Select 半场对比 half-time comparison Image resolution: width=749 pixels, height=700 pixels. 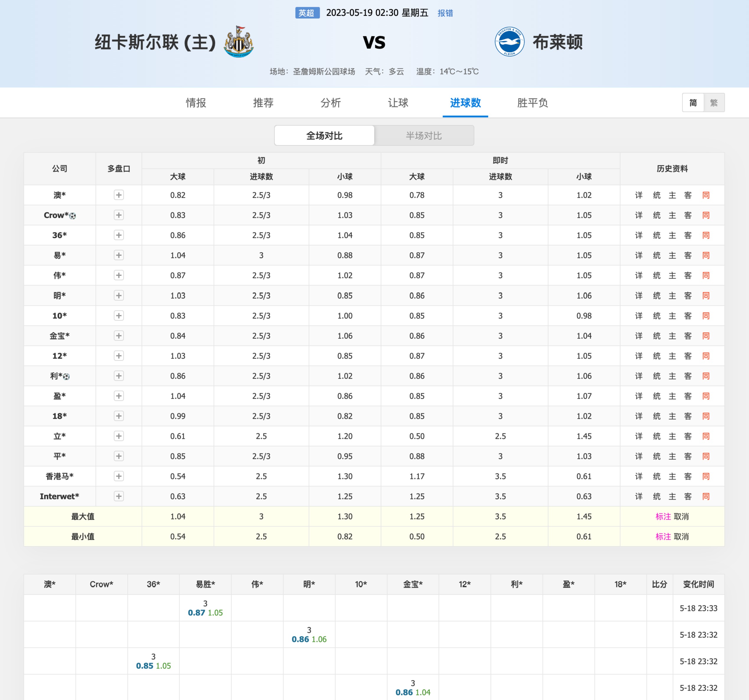424,135
